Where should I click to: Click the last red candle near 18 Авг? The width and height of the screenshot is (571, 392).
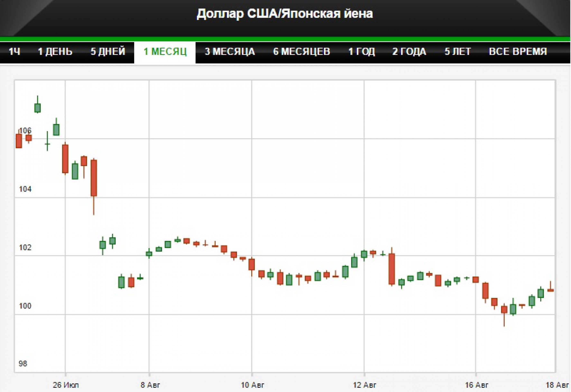(x=551, y=290)
